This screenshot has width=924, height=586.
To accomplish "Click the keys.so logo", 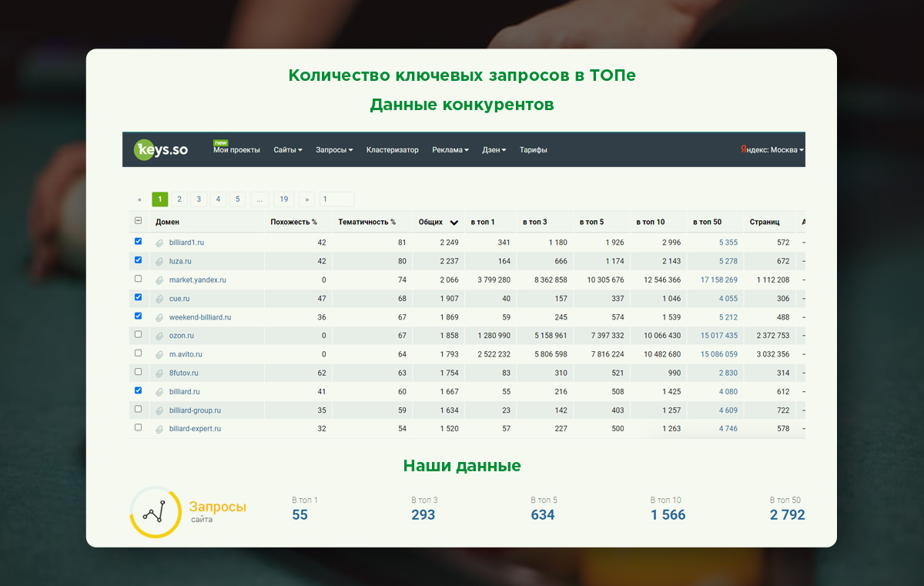I will [157, 149].
